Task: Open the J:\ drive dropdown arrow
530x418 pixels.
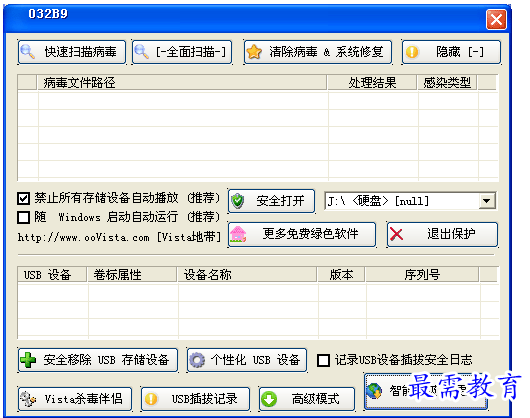Action: (x=487, y=201)
